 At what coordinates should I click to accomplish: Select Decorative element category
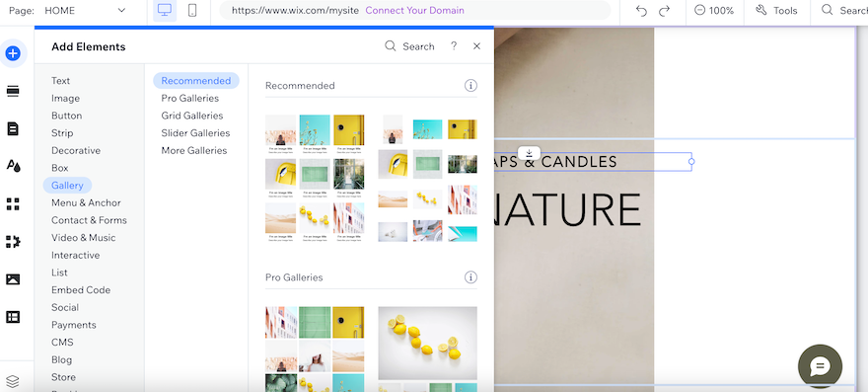pyautogui.click(x=76, y=151)
